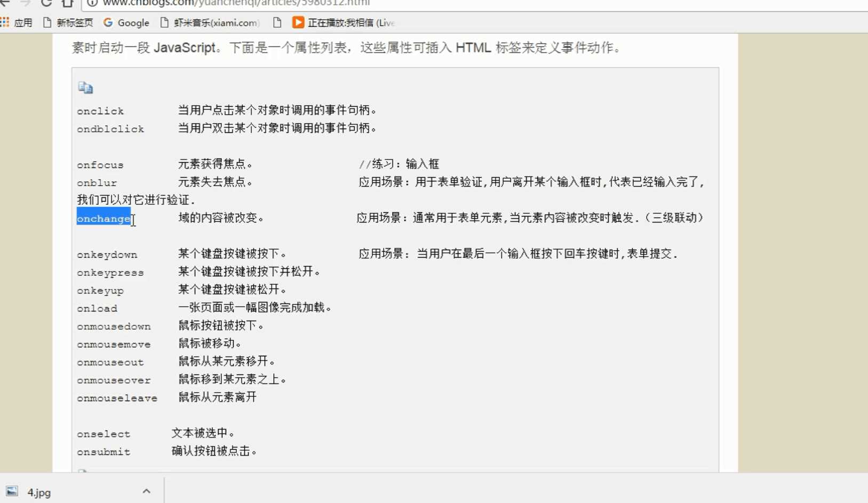Click the text "onmousedown"

pyautogui.click(x=114, y=326)
